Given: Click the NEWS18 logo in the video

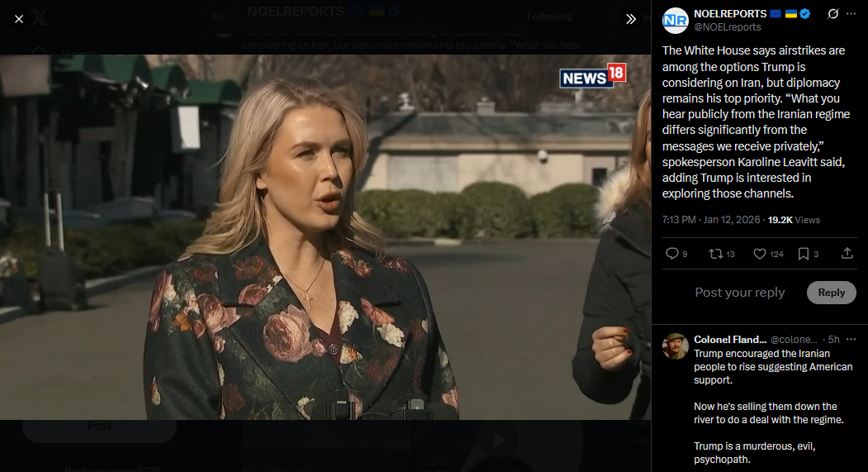Looking at the screenshot, I should 592,76.
